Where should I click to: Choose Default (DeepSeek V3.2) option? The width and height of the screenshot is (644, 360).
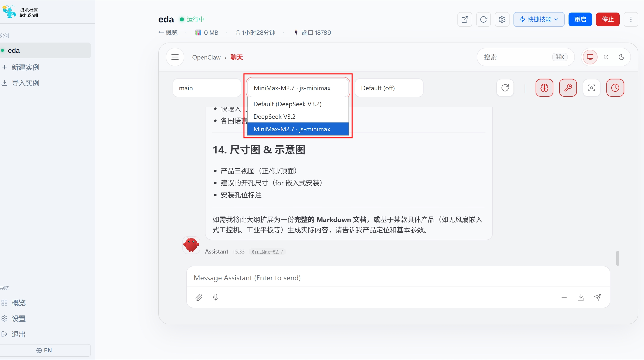(298, 104)
